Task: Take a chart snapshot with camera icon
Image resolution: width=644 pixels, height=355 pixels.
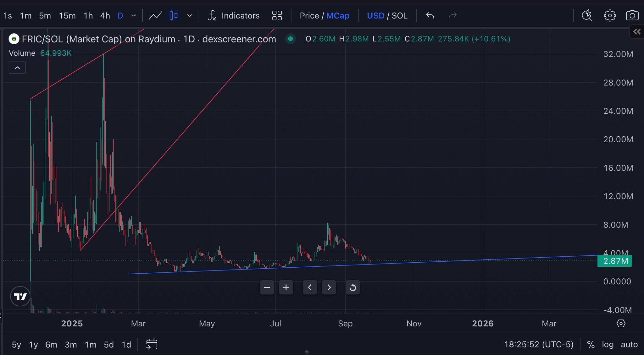Action: tap(632, 15)
